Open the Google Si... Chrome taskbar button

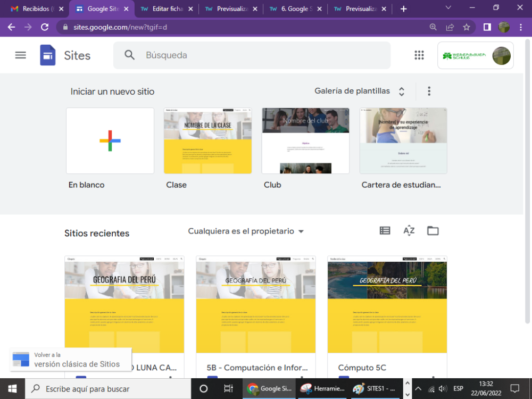point(269,389)
